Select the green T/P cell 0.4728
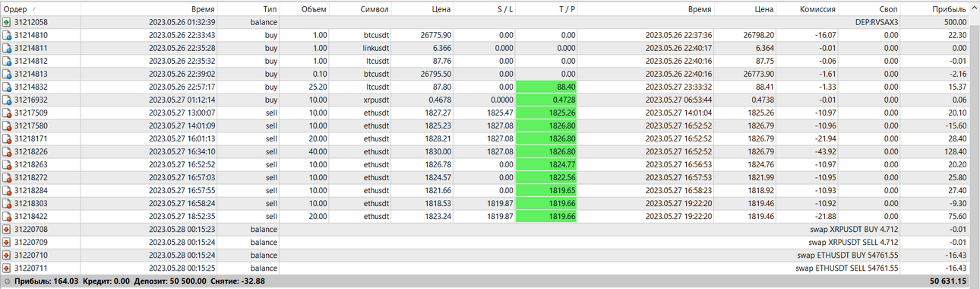 (x=546, y=100)
